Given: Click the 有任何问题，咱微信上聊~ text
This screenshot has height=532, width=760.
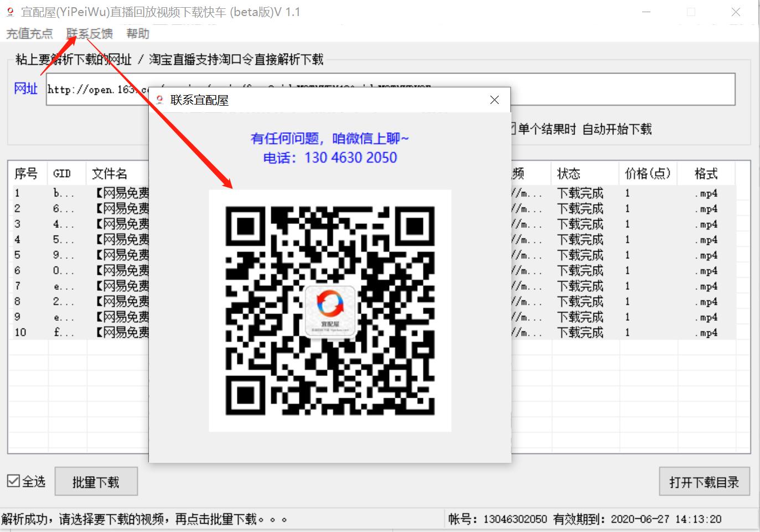Looking at the screenshot, I should [x=330, y=138].
